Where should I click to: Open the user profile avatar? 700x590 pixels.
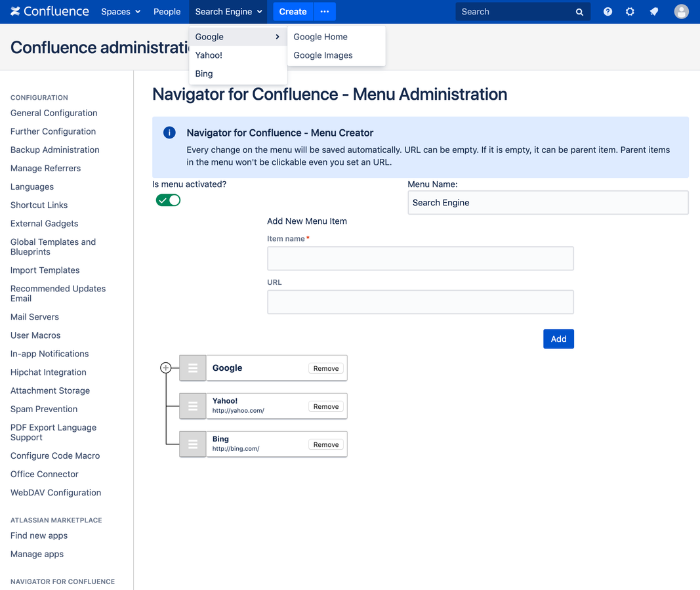point(681,12)
